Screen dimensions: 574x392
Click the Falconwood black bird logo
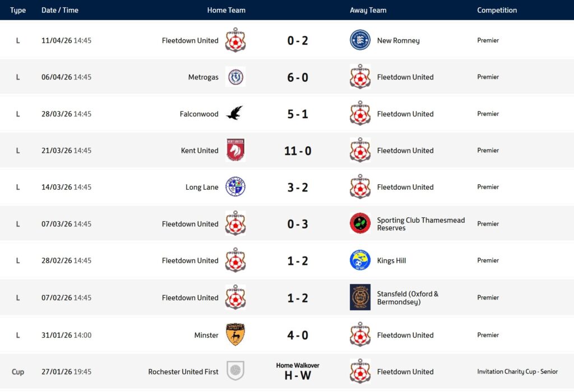pyautogui.click(x=235, y=114)
